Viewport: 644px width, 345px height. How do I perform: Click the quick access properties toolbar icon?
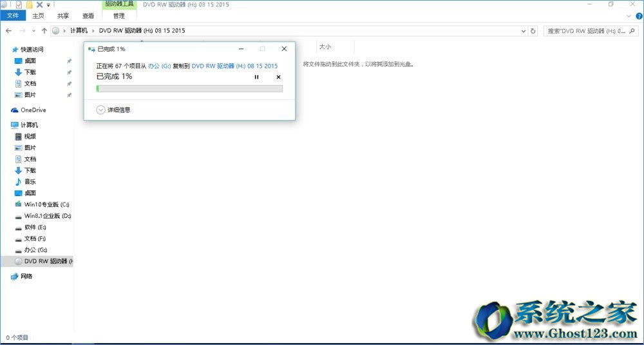(x=19, y=5)
